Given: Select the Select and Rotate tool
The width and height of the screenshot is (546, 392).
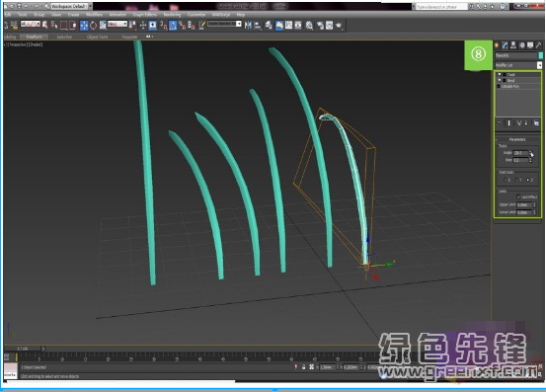Looking at the screenshot, I should (94, 25).
